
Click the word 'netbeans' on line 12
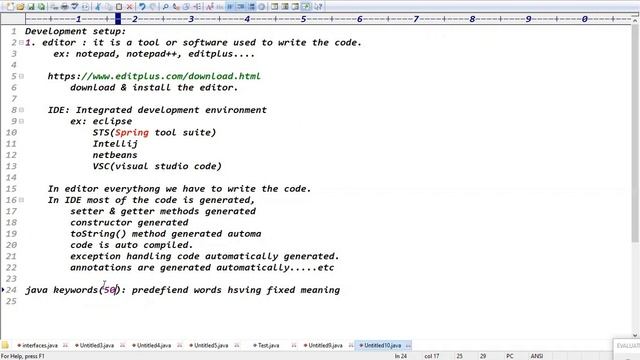(x=115, y=155)
